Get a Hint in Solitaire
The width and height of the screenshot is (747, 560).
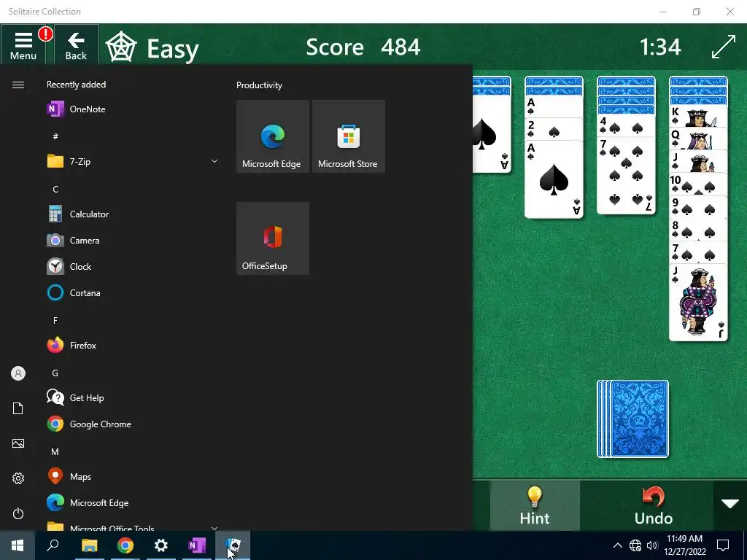pos(535,505)
